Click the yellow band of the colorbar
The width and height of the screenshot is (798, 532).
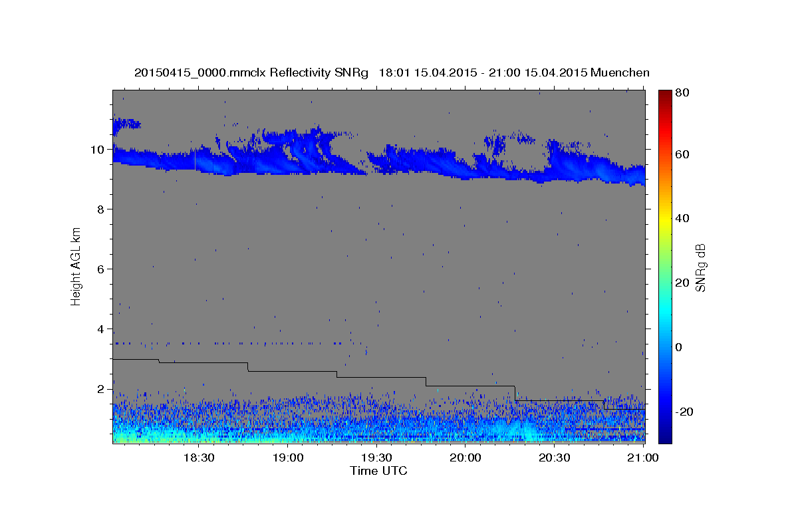(x=665, y=218)
